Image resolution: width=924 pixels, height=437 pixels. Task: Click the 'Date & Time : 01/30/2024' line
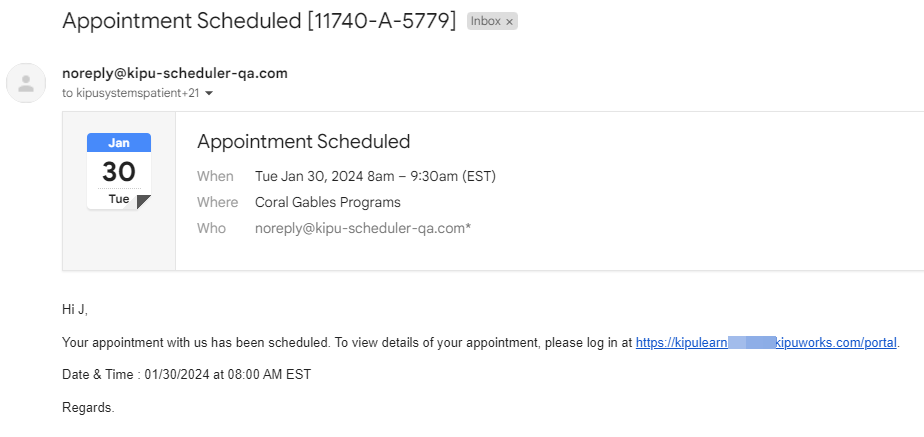pos(186,375)
